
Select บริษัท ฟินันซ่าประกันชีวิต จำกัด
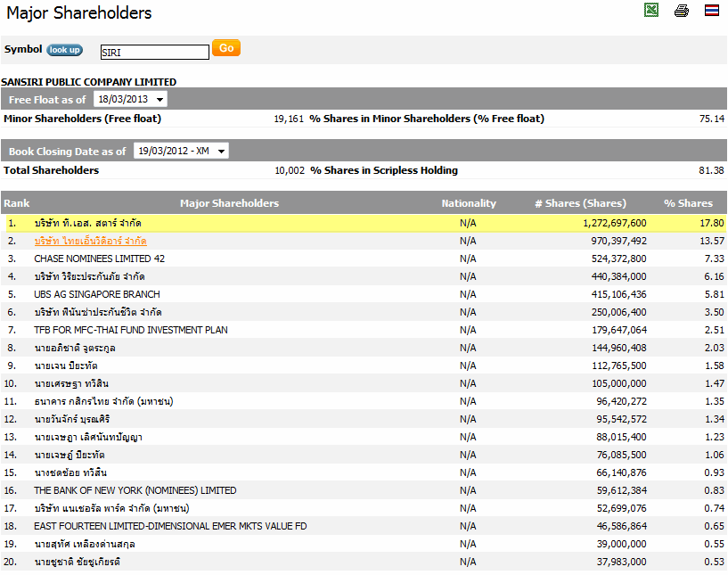pyautogui.click(x=98, y=312)
